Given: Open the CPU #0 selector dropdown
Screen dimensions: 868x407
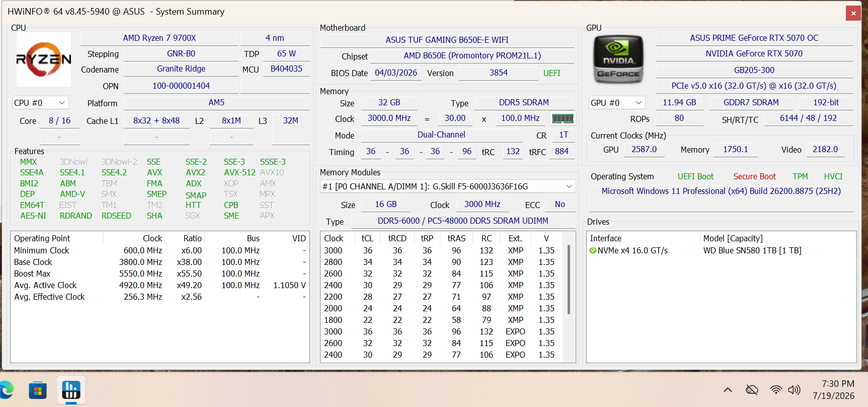Looking at the screenshot, I should tap(40, 103).
